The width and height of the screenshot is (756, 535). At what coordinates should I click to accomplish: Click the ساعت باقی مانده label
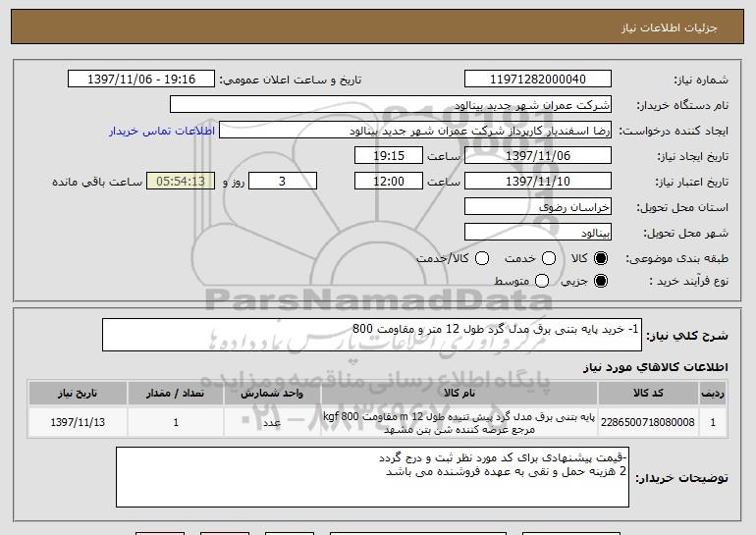(x=97, y=182)
